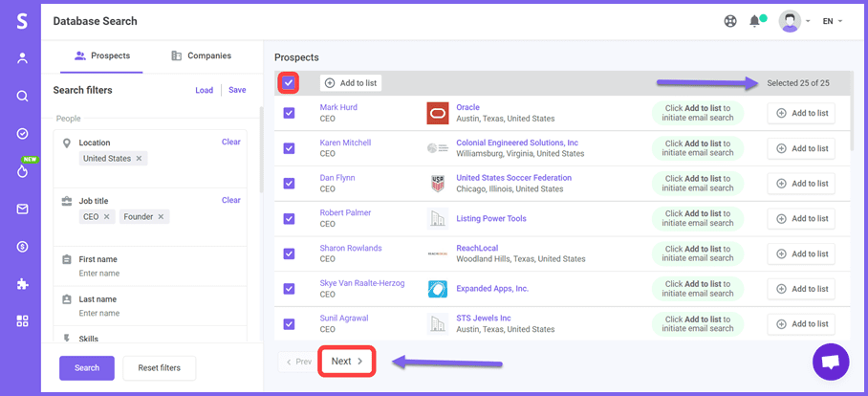Expand the user avatar account menu
This screenshot has width=868, height=396.
coord(793,21)
